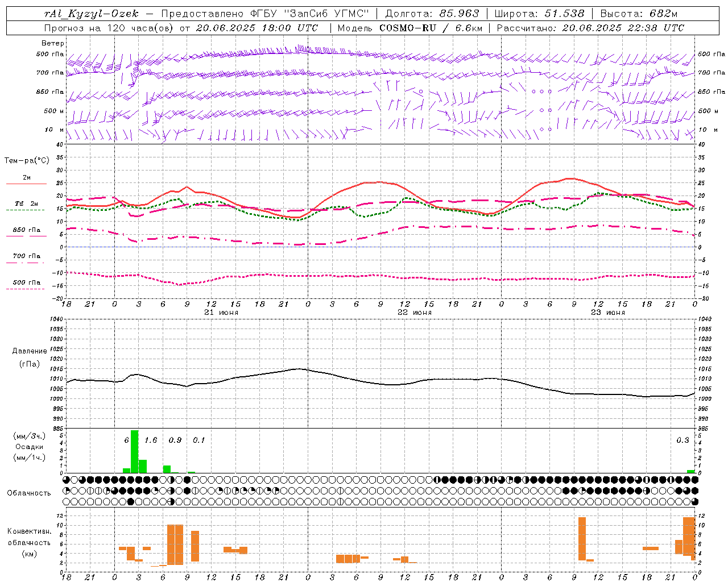
Task: Click the Облачность cloudiness label
Action: pyautogui.click(x=29, y=493)
